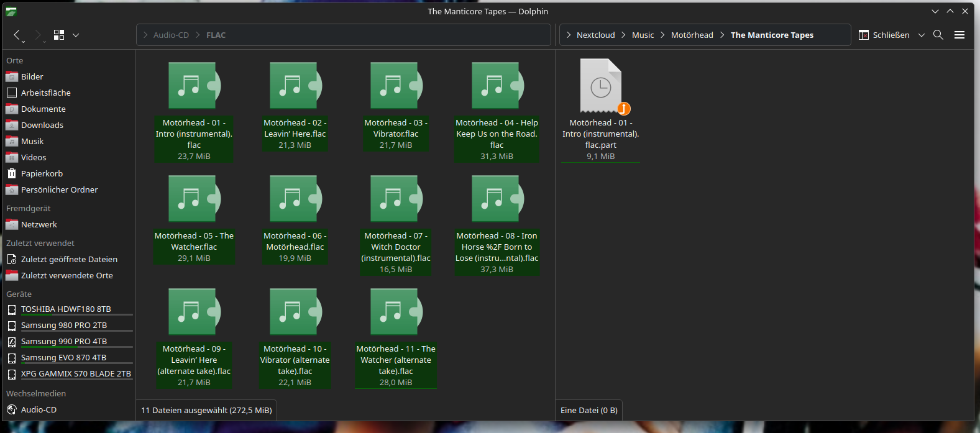Expand chevron before Nextcloud breadcrumb
This screenshot has width=980, height=433.
click(x=569, y=35)
